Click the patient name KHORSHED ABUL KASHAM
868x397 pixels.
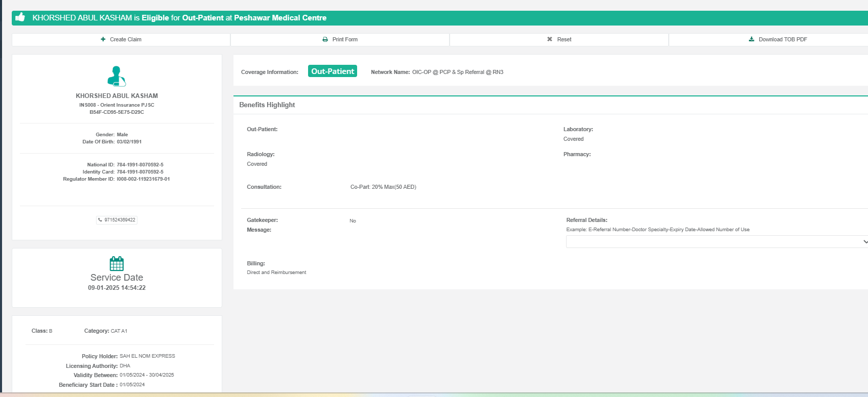pyautogui.click(x=116, y=96)
